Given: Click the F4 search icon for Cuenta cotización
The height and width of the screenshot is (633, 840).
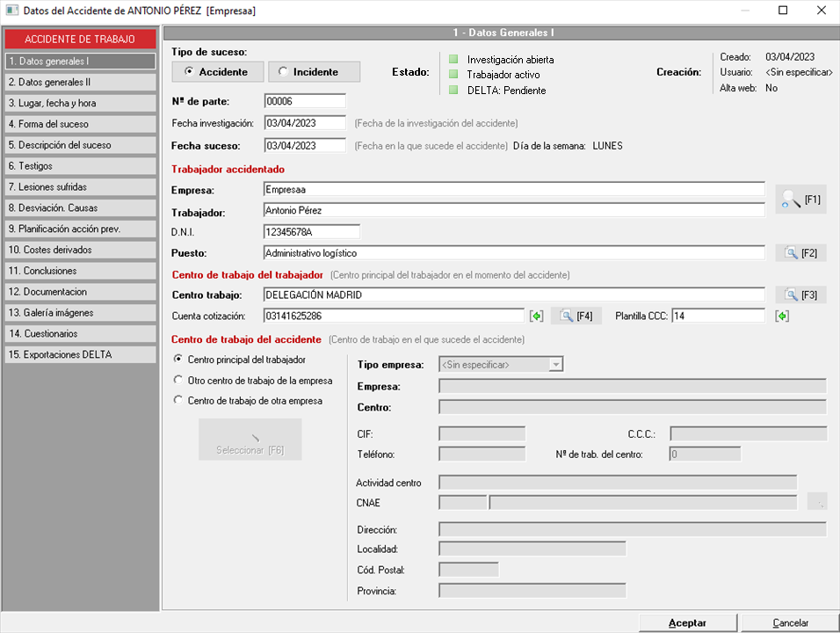Looking at the screenshot, I should pyautogui.click(x=576, y=316).
